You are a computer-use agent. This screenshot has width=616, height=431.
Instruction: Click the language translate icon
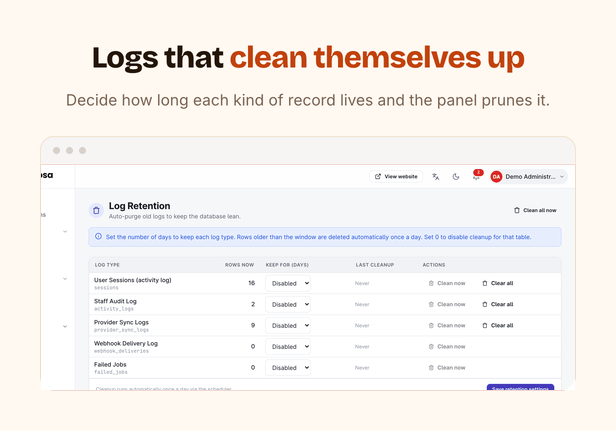tap(436, 177)
